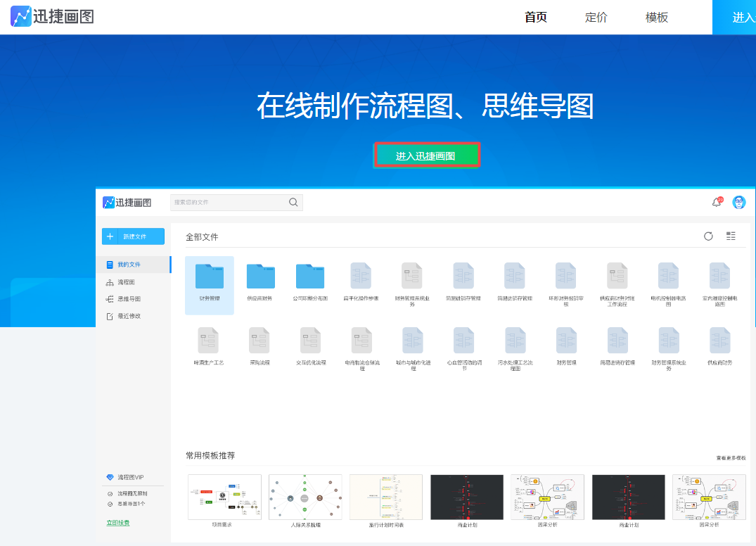Open the 城市与城市化进程 file icon
The width and height of the screenshot is (756, 546).
(413, 341)
